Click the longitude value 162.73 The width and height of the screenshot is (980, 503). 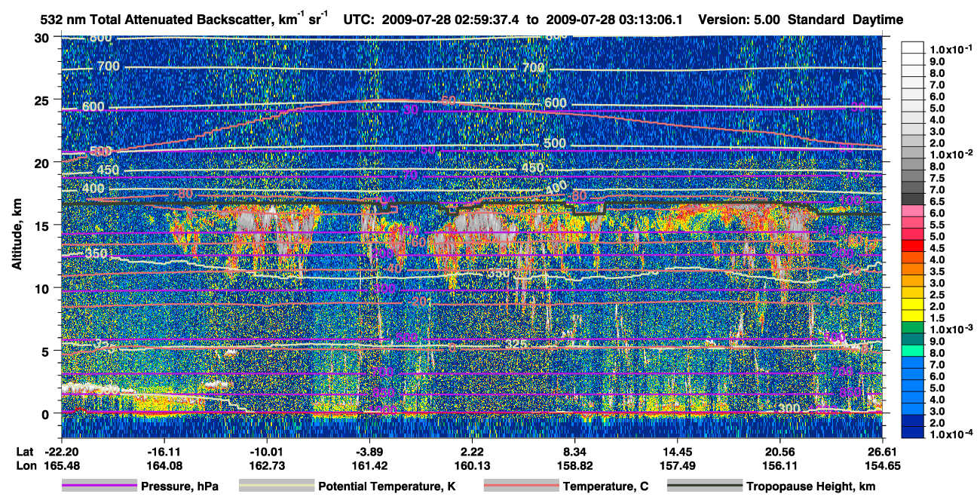(x=266, y=465)
